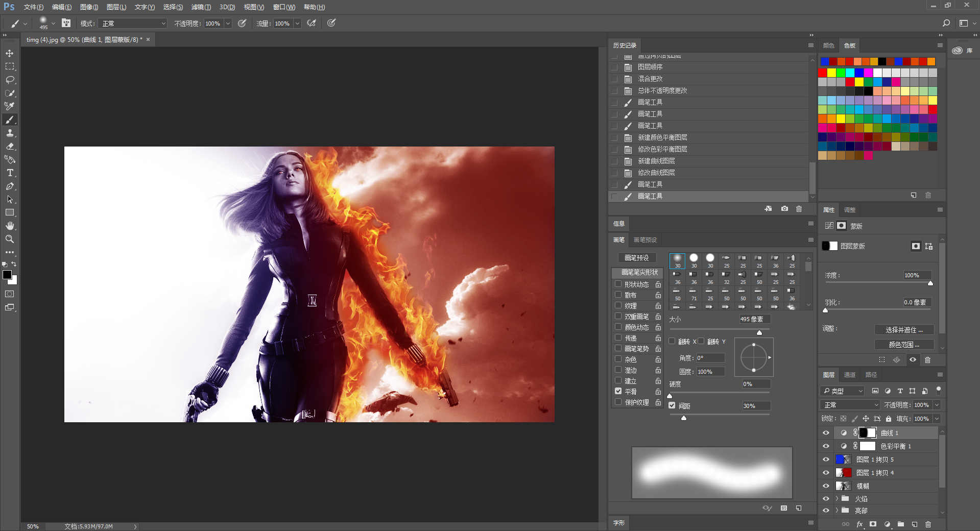This screenshot has height=531, width=980.
Task: Uncheck the 平滑 brush option
Action: pos(618,391)
